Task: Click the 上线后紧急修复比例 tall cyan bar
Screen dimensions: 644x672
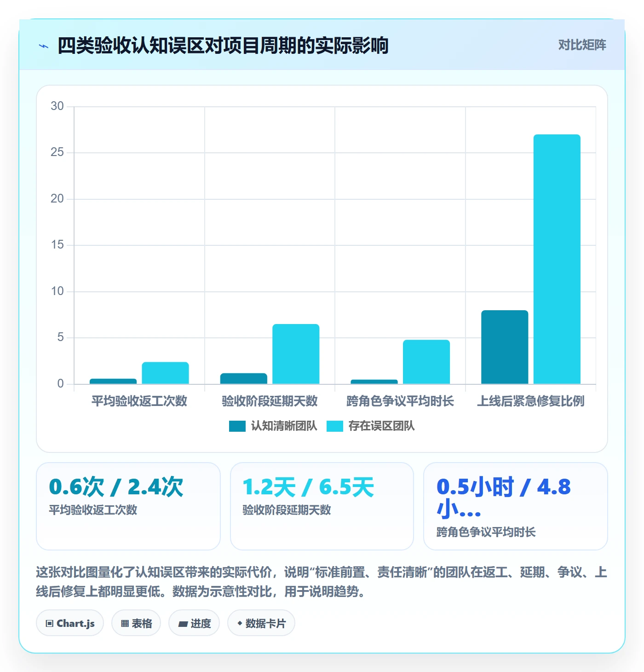Action: tap(557, 259)
